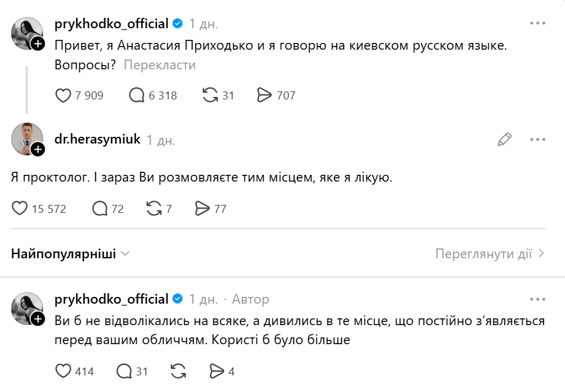Follow prykhodko_official via the plus badge
This screenshot has width=565, height=392.
[x=39, y=42]
